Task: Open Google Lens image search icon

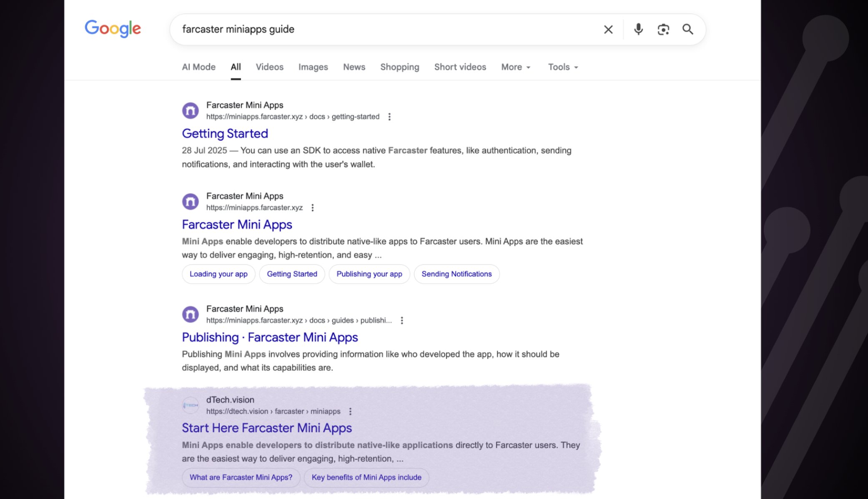Action: (663, 30)
